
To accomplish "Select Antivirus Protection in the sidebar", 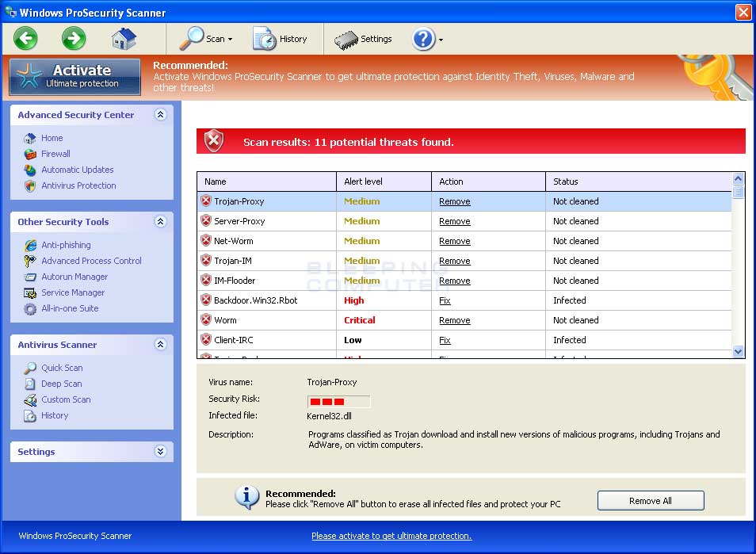I will point(77,185).
